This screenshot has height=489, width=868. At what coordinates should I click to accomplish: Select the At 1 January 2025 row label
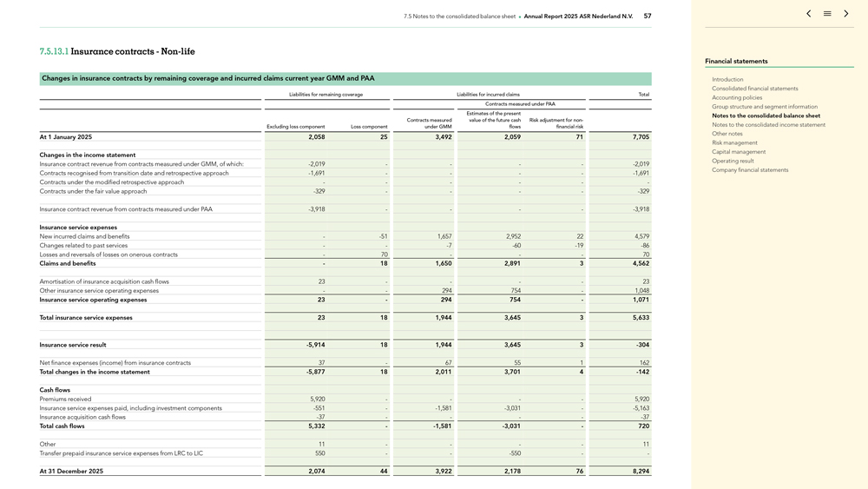(66, 137)
